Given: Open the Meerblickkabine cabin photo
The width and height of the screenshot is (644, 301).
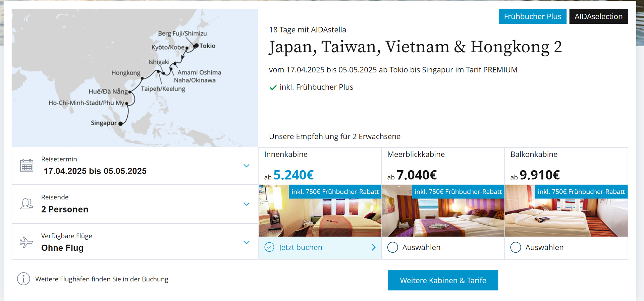Looking at the screenshot, I should (x=443, y=218).
